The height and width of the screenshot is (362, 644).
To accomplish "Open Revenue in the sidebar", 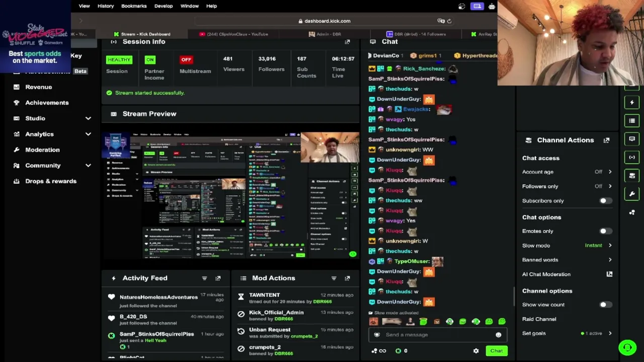I will tap(39, 87).
